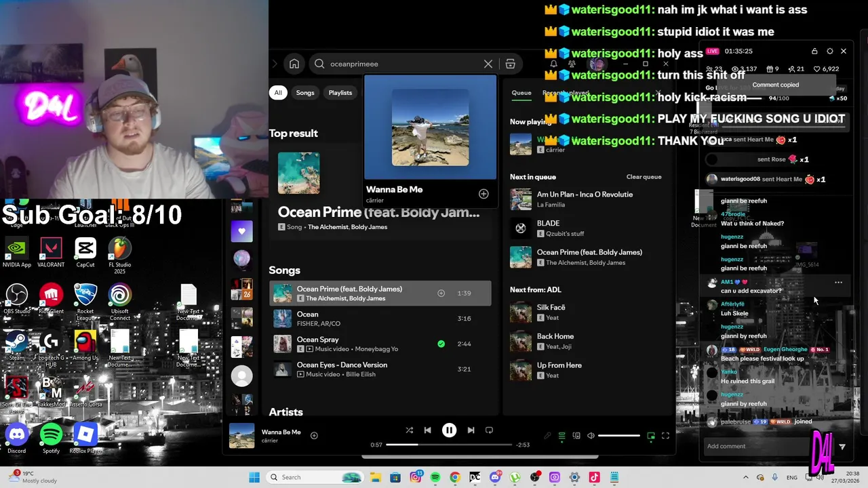Open Connect to a device icon

pyautogui.click(x=576, y=436)
